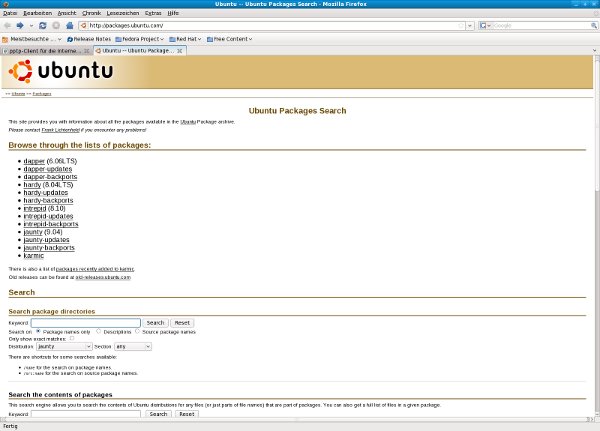The height and width of the screenshot is (431, 600).
Task: Click the browser Back arrow button
Action: tap(8, 25)
